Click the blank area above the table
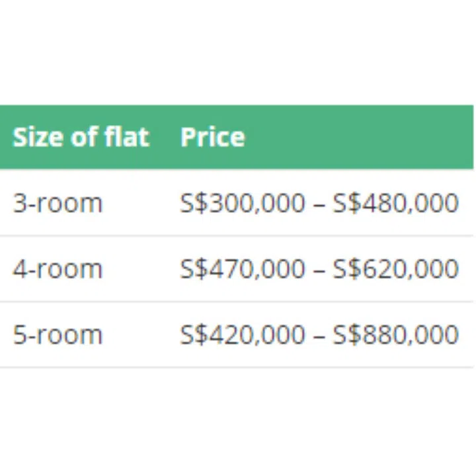This screenshot has height=476, width=476. pyautogui.click(x=238, y=53)
